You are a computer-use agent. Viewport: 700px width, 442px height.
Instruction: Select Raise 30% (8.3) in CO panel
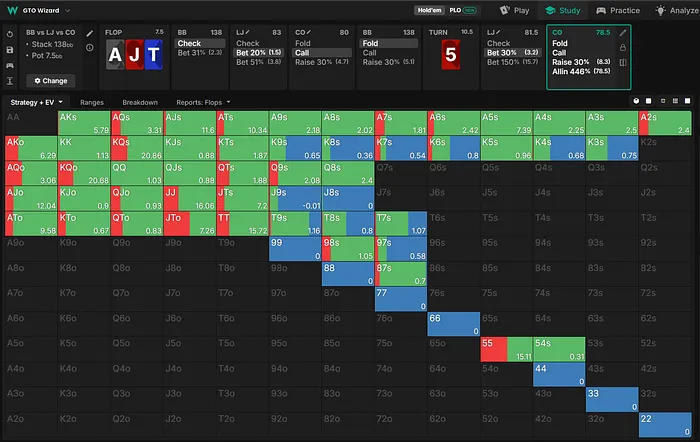click(581, 62)
